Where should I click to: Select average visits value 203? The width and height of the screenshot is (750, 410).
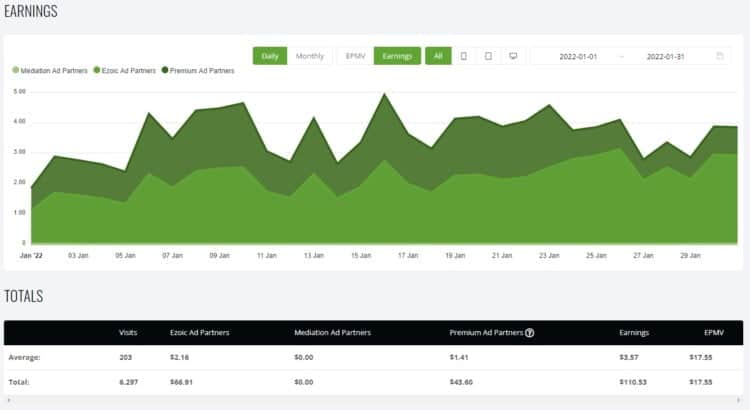[x=125, y=357]
